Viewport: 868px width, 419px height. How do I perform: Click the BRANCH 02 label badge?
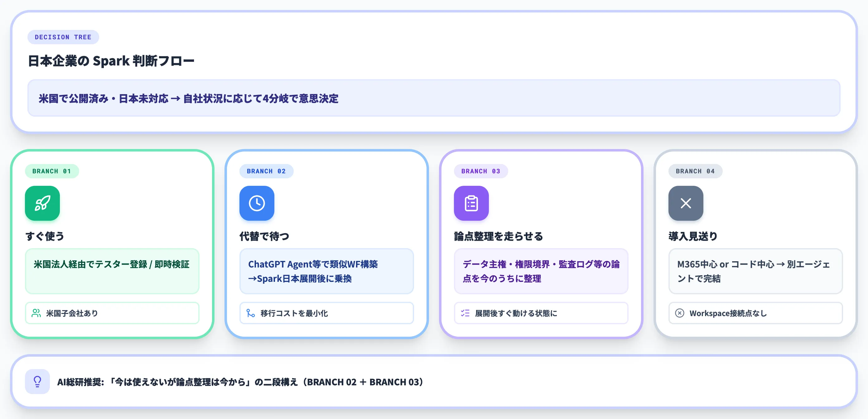(266, 171)
